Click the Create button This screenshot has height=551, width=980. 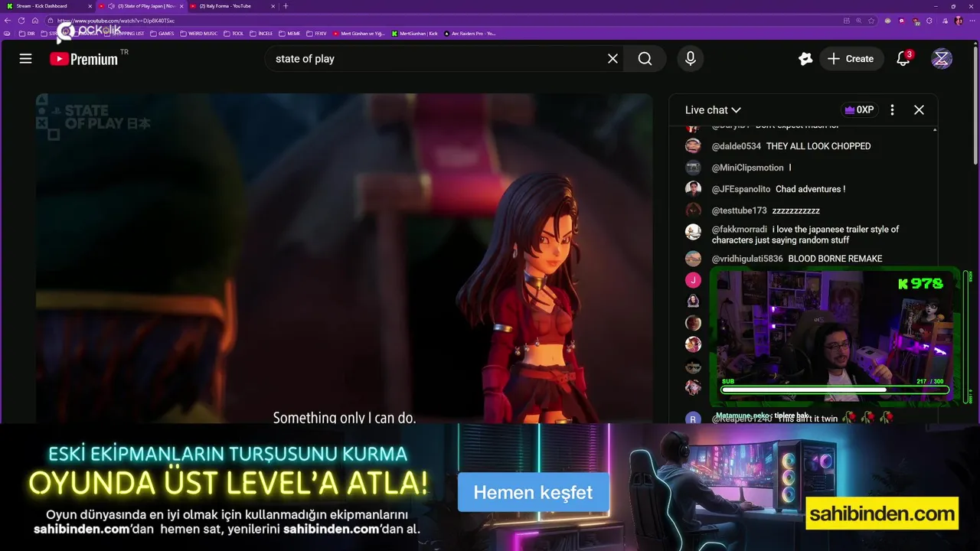(851, 59)
